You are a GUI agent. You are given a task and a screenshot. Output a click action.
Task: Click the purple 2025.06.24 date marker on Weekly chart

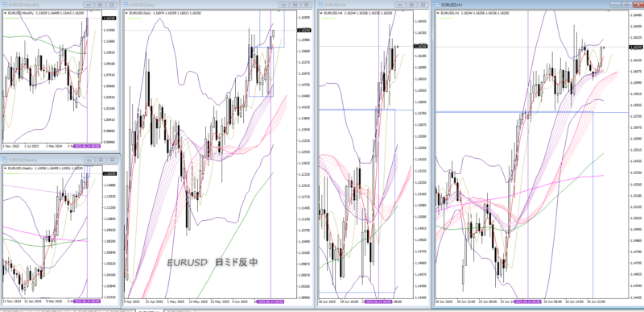pos(87,302)
